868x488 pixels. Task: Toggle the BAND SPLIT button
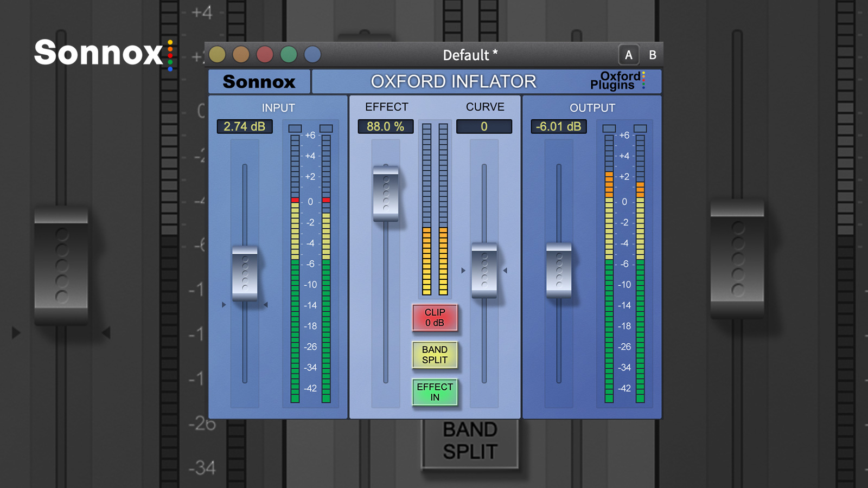(435, 355)
